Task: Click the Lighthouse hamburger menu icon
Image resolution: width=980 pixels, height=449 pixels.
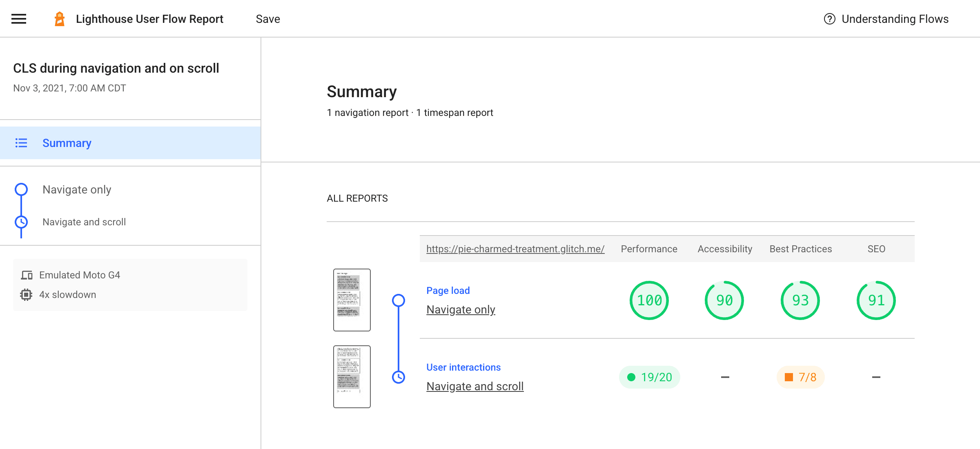Action: point(18,18)
